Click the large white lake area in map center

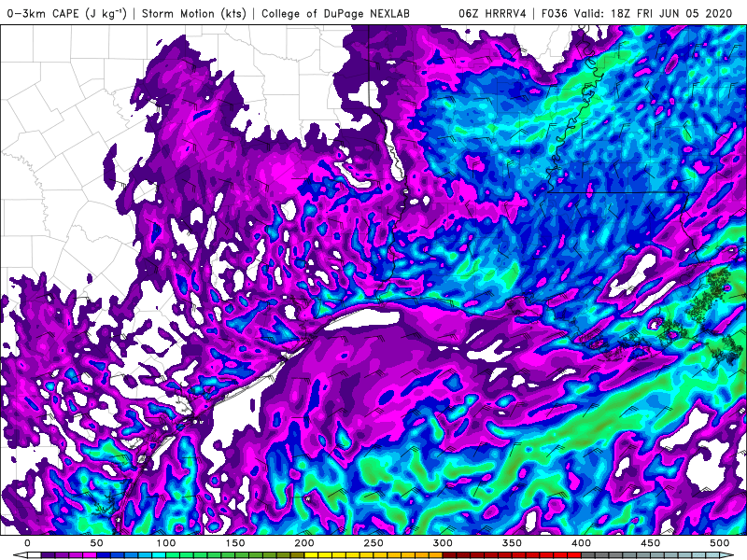[x=364, y=319]
